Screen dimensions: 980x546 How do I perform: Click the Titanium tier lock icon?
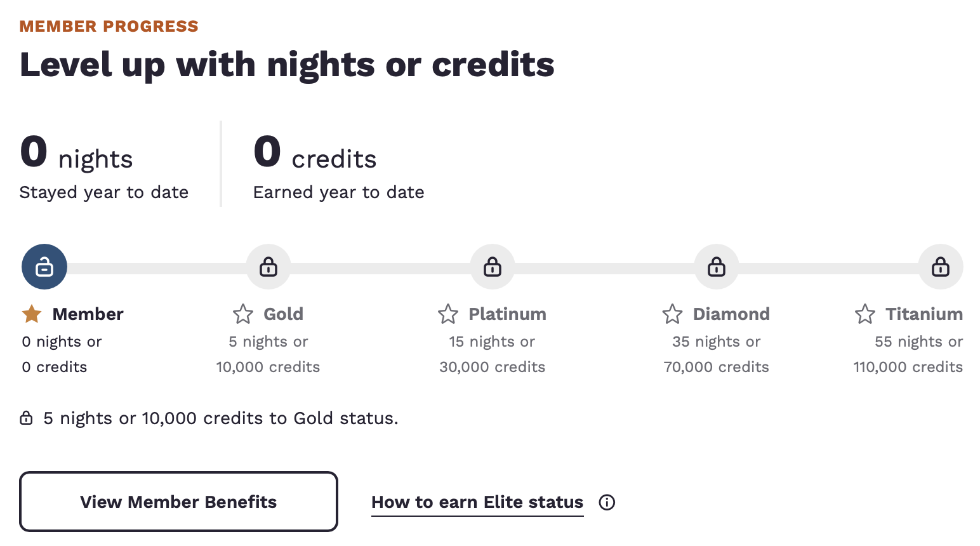pyautogui.click(x=940, y=267)
